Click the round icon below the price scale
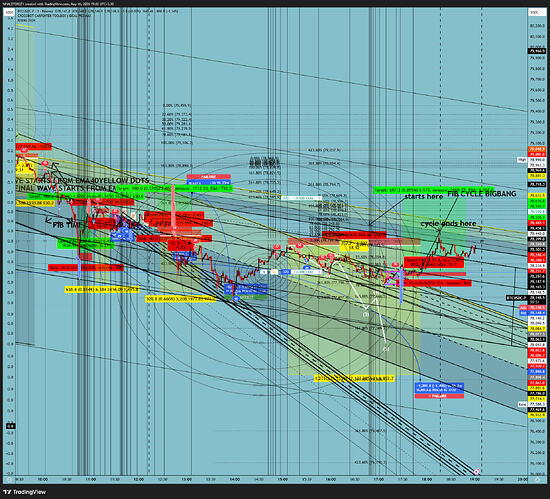Viewport: 550px width, 499px height. (538, 479)
